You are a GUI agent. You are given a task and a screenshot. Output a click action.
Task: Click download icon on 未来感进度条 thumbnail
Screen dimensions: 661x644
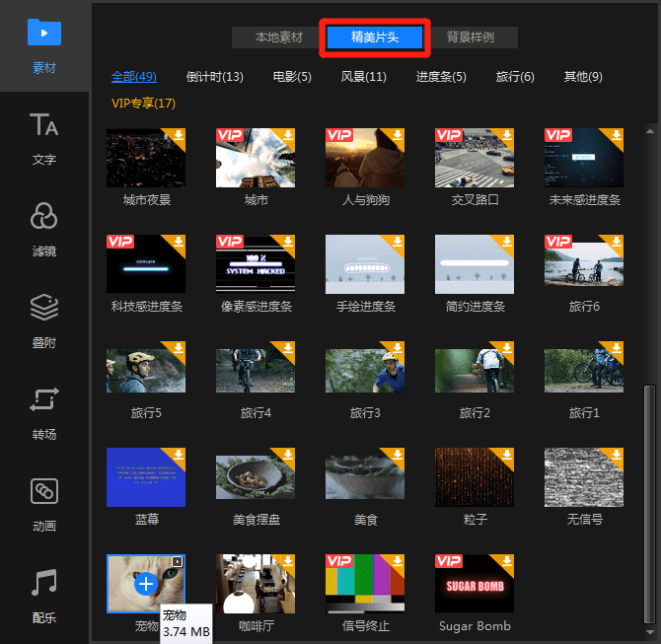(x=617, y=135)
